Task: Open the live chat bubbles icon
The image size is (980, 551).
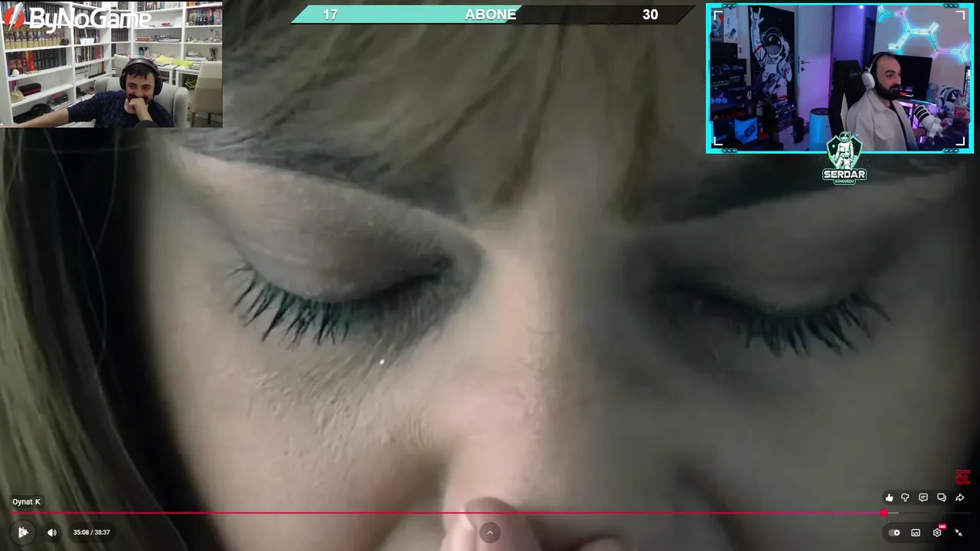Action: pos(942,498)
